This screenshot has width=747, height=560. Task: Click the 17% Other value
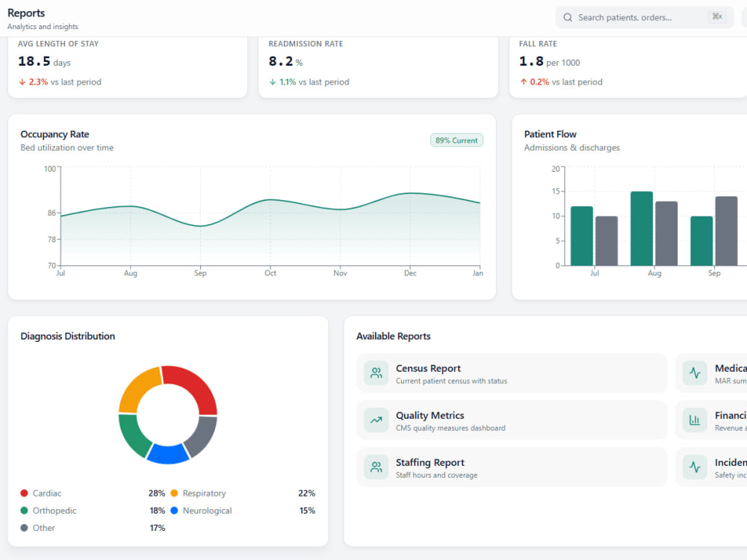point(157,528)
